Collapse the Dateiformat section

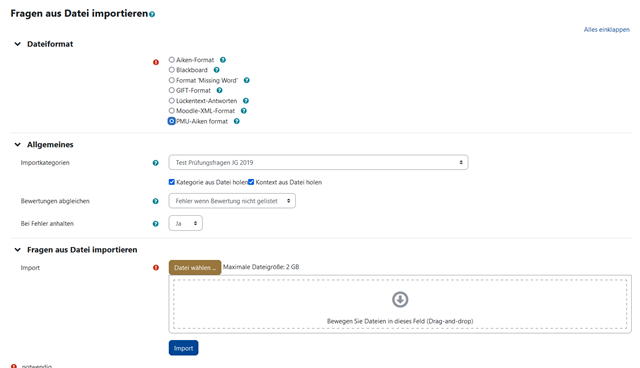point(18,44)
